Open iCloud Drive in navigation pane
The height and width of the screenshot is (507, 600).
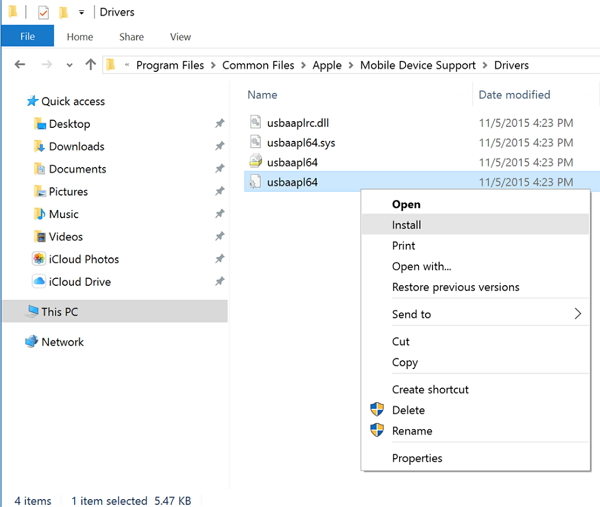(80, 282)
